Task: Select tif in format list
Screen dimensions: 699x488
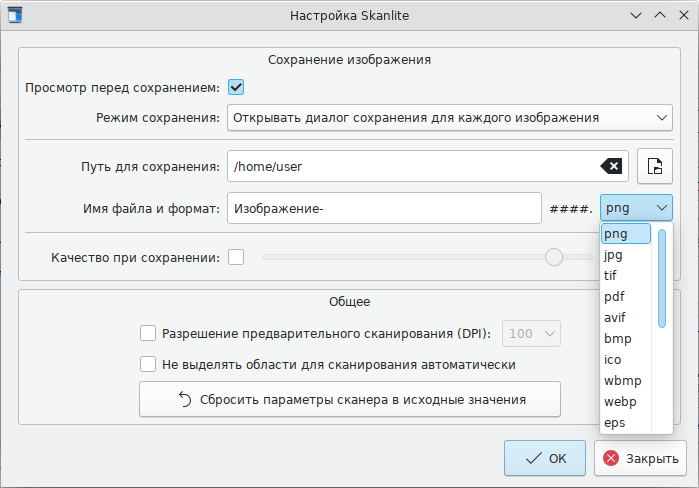Action: tap(625, 276)
